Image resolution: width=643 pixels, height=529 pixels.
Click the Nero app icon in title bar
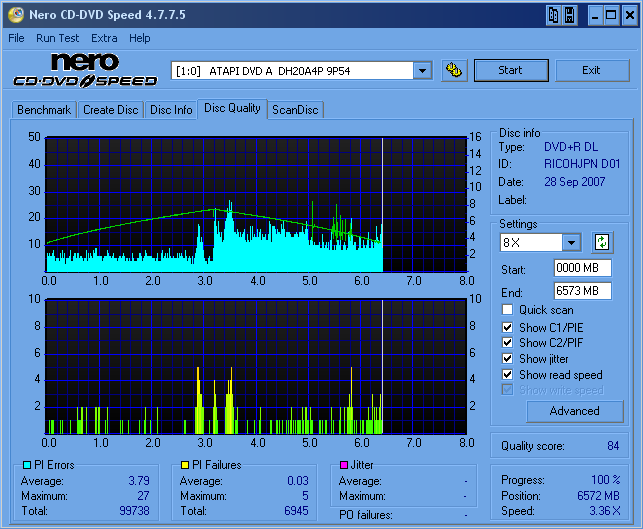coord(16,15)
